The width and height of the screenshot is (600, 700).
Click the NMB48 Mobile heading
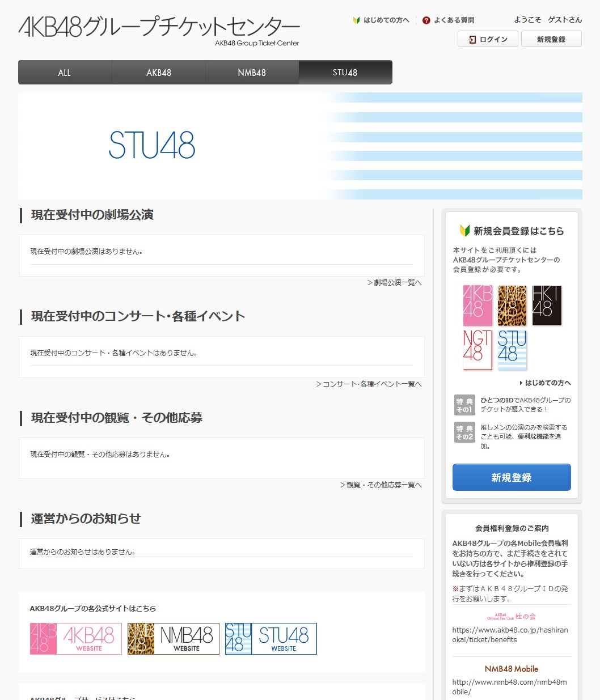(x=512, y=669)
